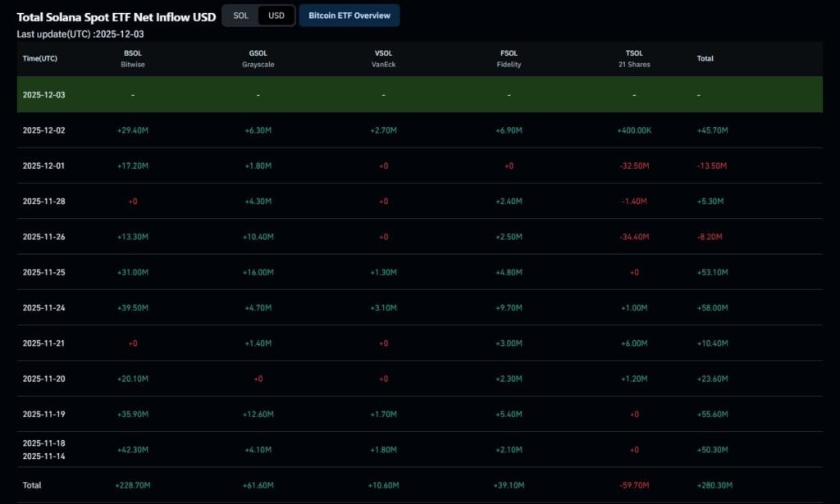The width and height of the screenshot is (840, 504).
Task: Click the Total column header
Action: (x=705, y=59)
